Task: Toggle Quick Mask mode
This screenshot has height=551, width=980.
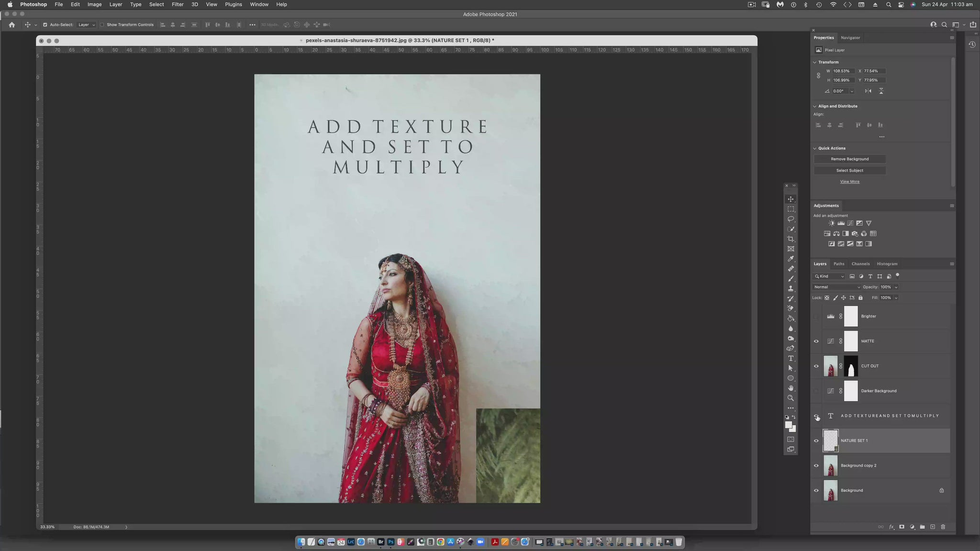Action: point(791,440)
